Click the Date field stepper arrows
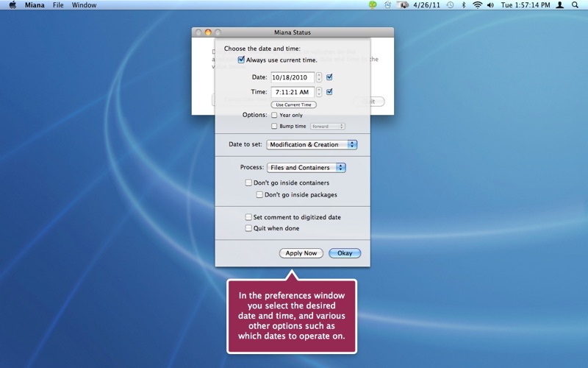 tap(319, 77)
